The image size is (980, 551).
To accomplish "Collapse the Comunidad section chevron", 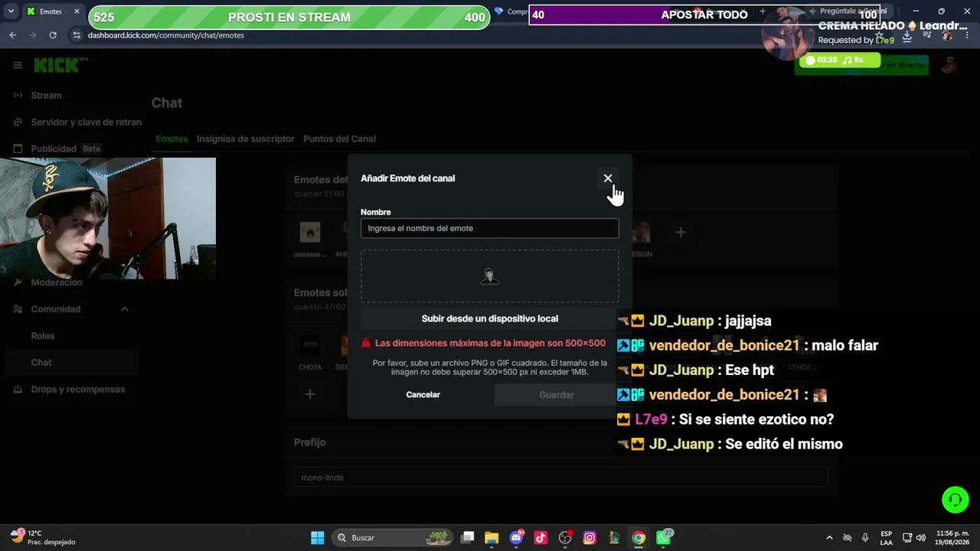I will click(x=125, y=309).
